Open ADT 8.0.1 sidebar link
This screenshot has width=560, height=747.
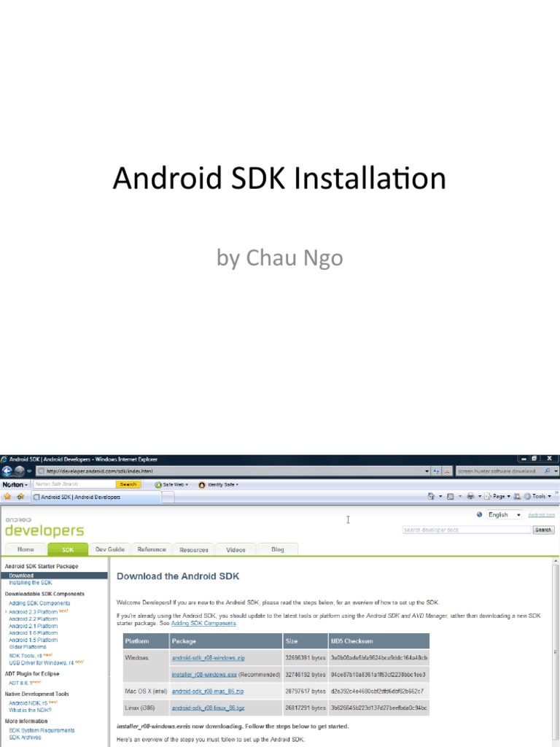pyautogui.click(x=20, y=683)
